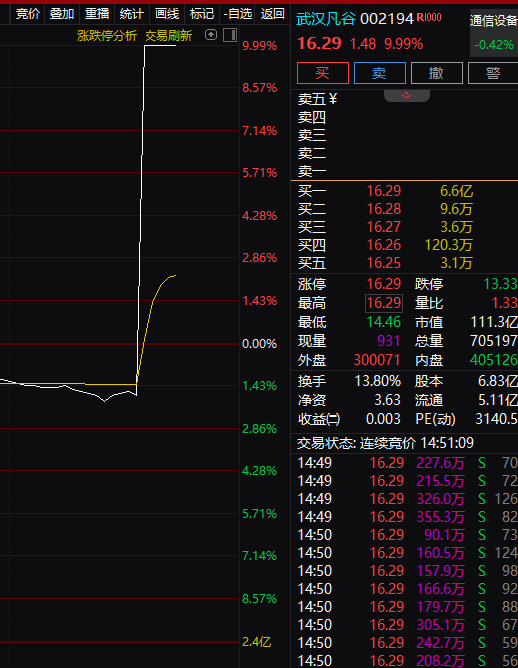Click the red 买 buy button
Viewport: 518px width, 668px height.
coord(322,73)
